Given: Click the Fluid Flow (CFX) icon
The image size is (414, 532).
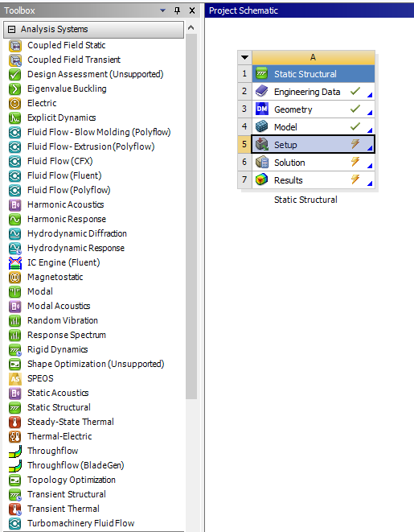Looking at the screenshot, I should pyautogui.click(x=15, y=161).
